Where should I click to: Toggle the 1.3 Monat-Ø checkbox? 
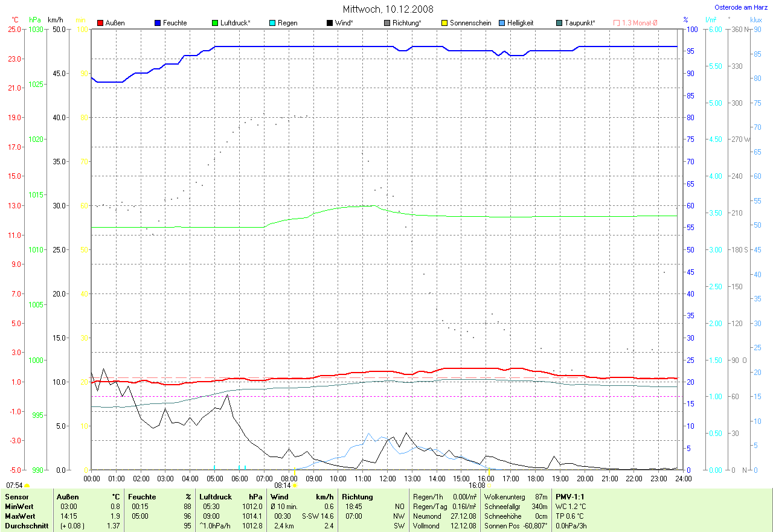point(617,23)
